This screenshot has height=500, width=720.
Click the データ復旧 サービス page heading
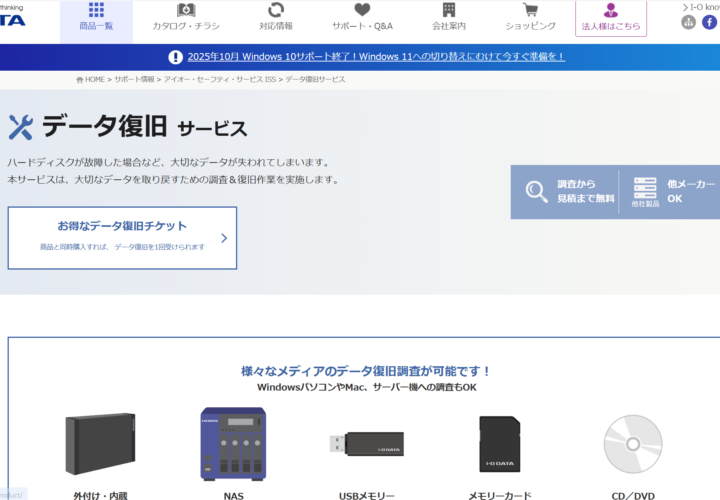(x=145, y=127)
